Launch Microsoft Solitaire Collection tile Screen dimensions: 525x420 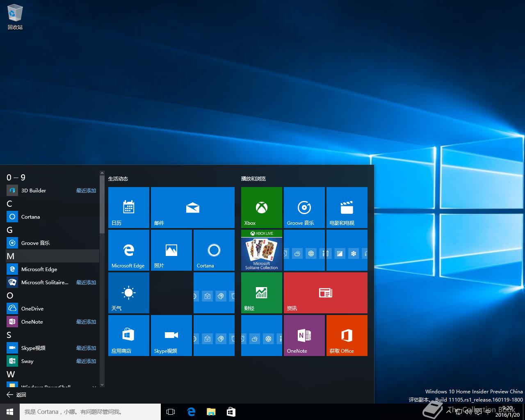pos(262,250)
